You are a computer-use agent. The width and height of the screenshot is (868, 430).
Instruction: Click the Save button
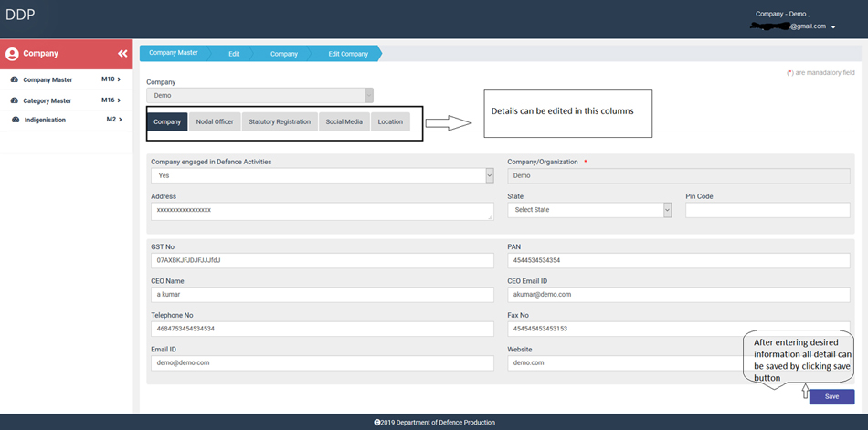click(831, 397)
